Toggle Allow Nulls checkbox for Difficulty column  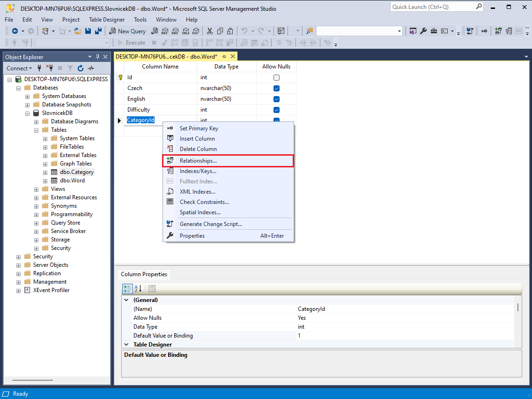pyautogui.click(x=276, y=110)
